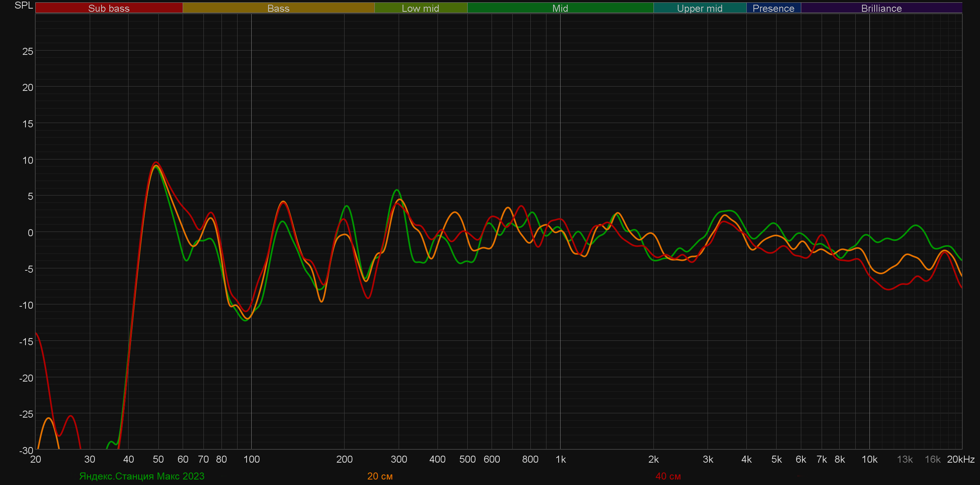Click the 1k frequency axis label
This screenshot has height=485, width=980.
tap(561, 459)
